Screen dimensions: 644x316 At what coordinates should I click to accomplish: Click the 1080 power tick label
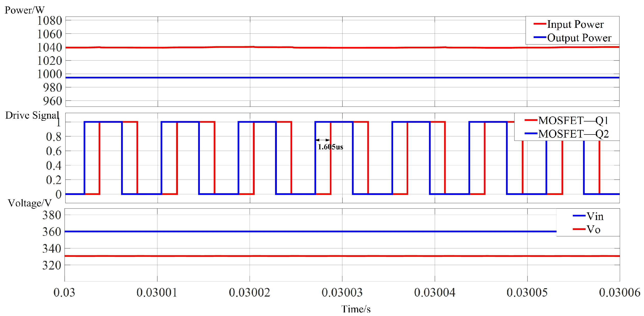point(50,21)
